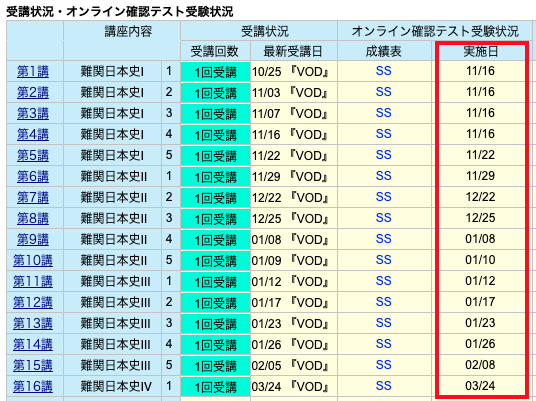View SS score report for 第11講

(384, 281)
